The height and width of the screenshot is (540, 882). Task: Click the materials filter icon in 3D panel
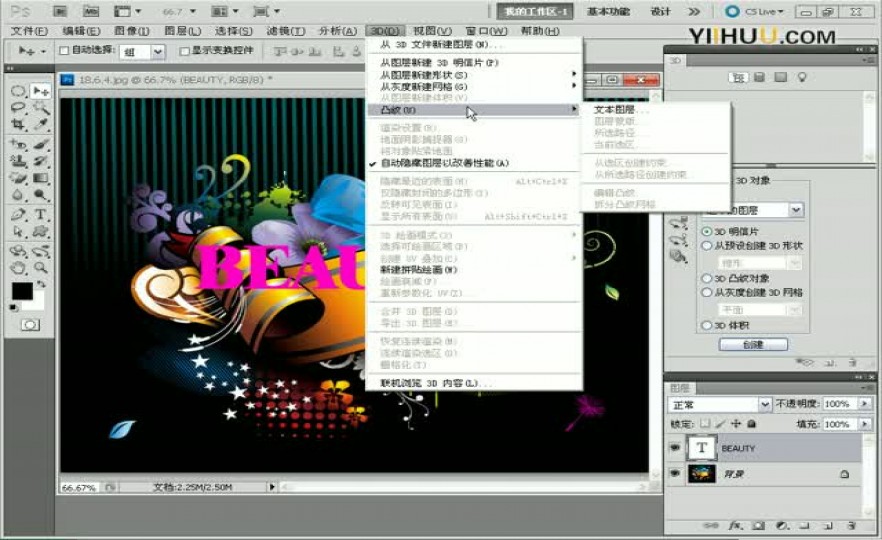click(780, 77)
